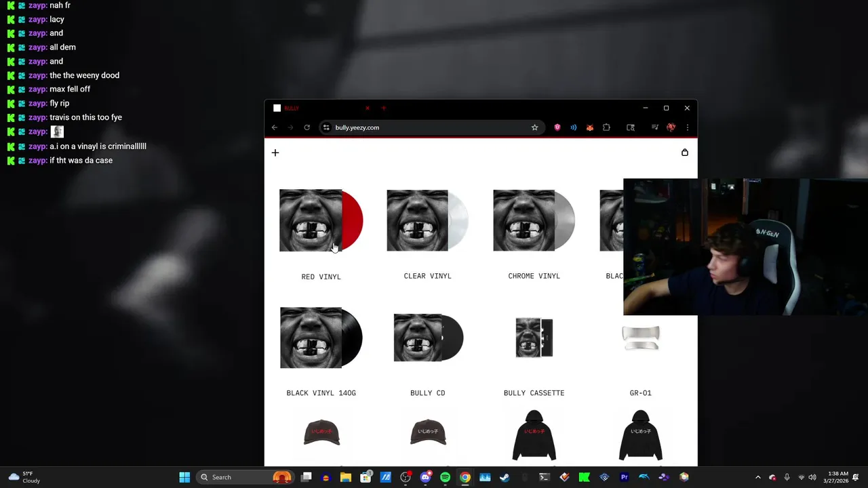
Task: Open the white-text hoodie product
Action: pyautogui.click(x=641, y=435)
